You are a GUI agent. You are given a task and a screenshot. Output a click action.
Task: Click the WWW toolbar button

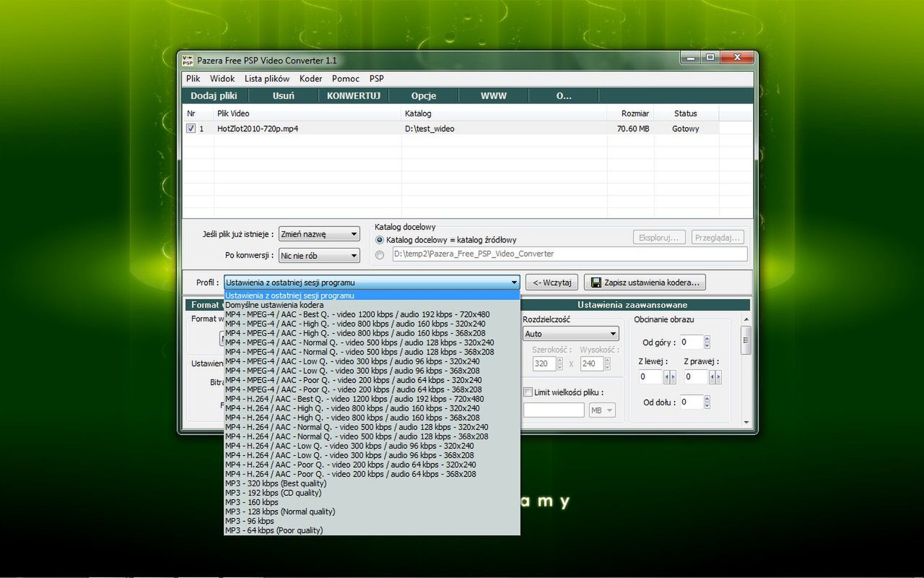click(x=494, y=95)
